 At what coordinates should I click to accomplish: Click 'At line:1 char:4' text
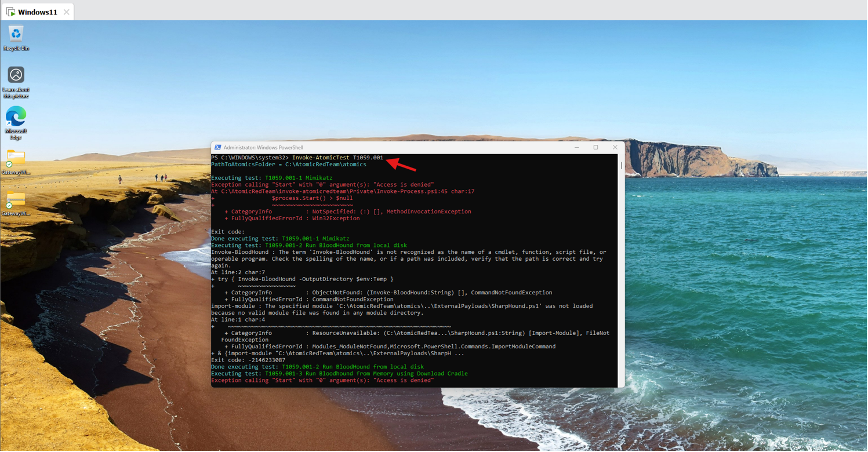(x=238, y=320)
